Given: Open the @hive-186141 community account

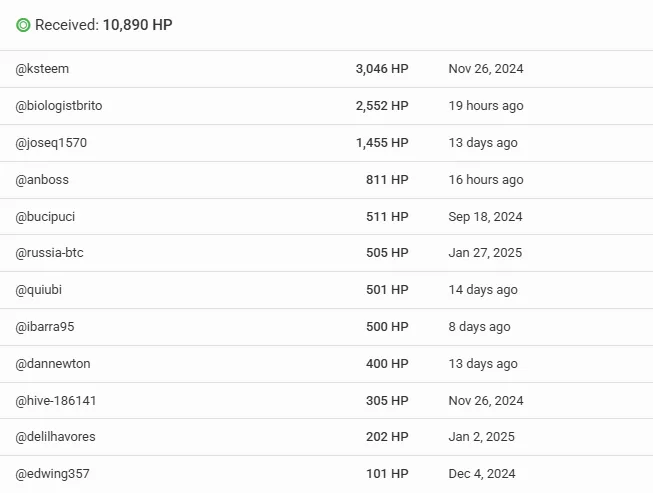Looking at the screenshot, I should [56, 401].
